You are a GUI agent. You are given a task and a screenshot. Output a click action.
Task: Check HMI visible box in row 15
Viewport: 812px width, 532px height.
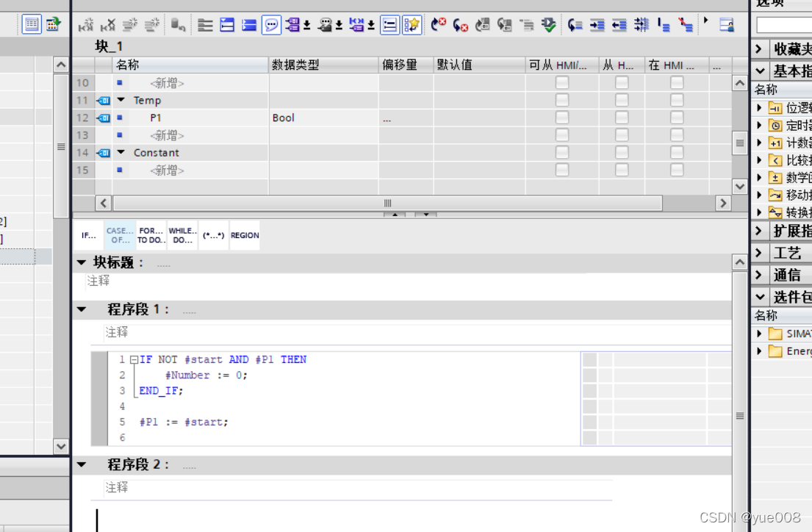(x=677, y=170)
